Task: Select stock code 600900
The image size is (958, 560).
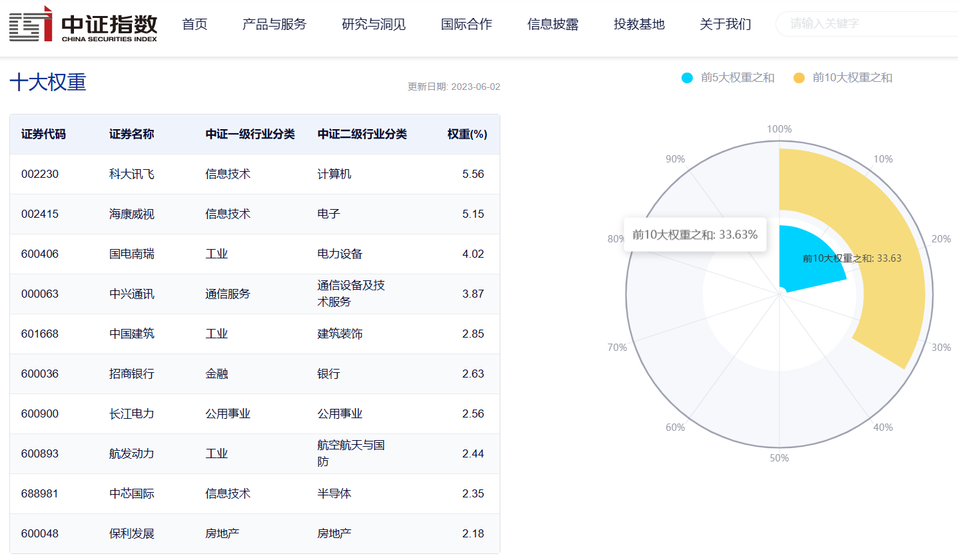Action: [40, 414]
